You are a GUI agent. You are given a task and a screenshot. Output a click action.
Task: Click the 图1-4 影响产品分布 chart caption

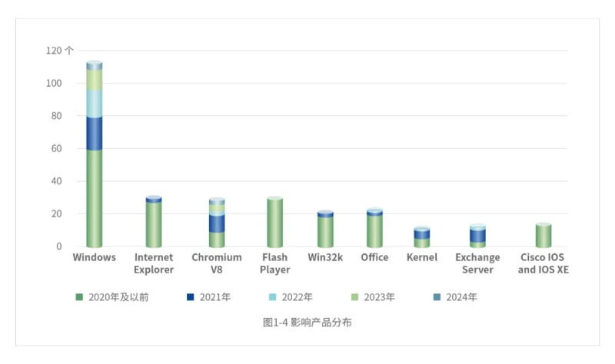[x=307, y=323]
